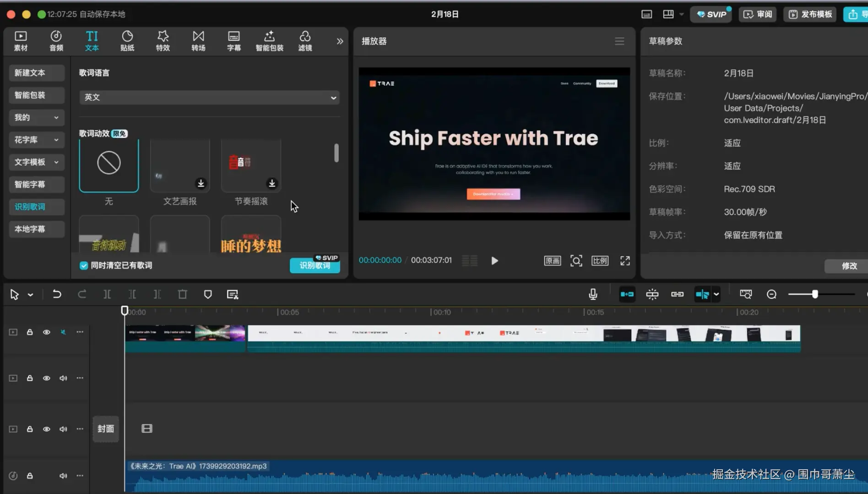The image size is (868, 494).
Task: Toggle the auto snapping icon
Action: click(652, 294)
